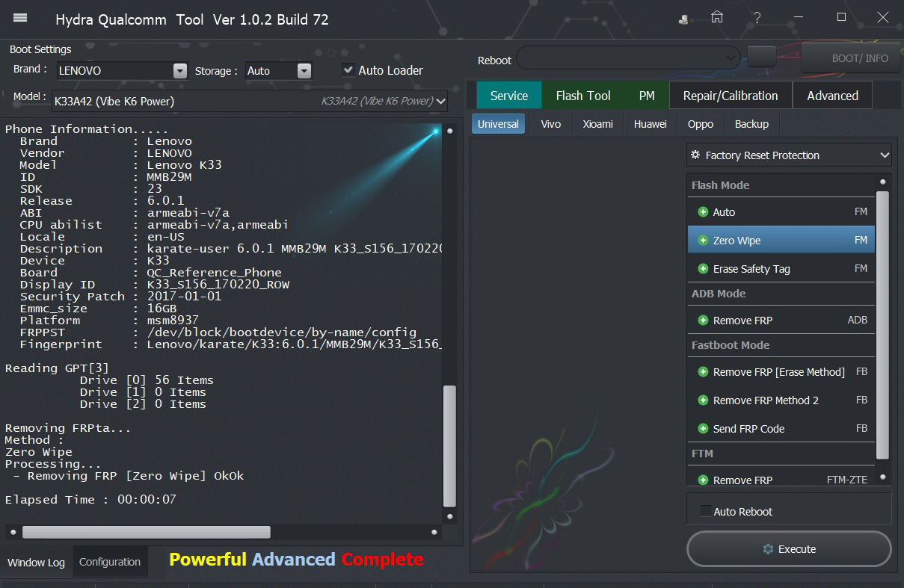Click plus icon beside FTM-ZTE Remove FRP
This screenshot has height=588, width=904.
click(703, 480)
